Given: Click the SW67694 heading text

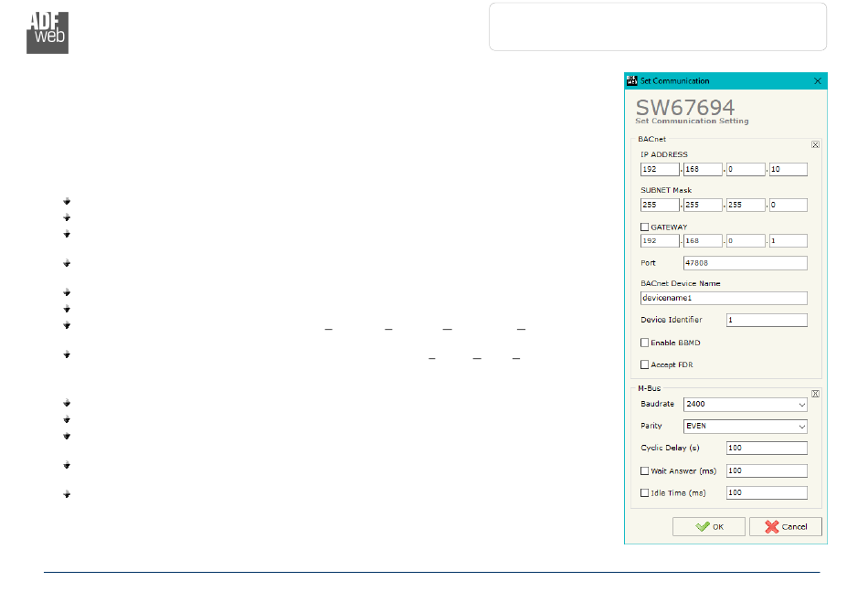Looking at the screenshot, I should [684, 107].
